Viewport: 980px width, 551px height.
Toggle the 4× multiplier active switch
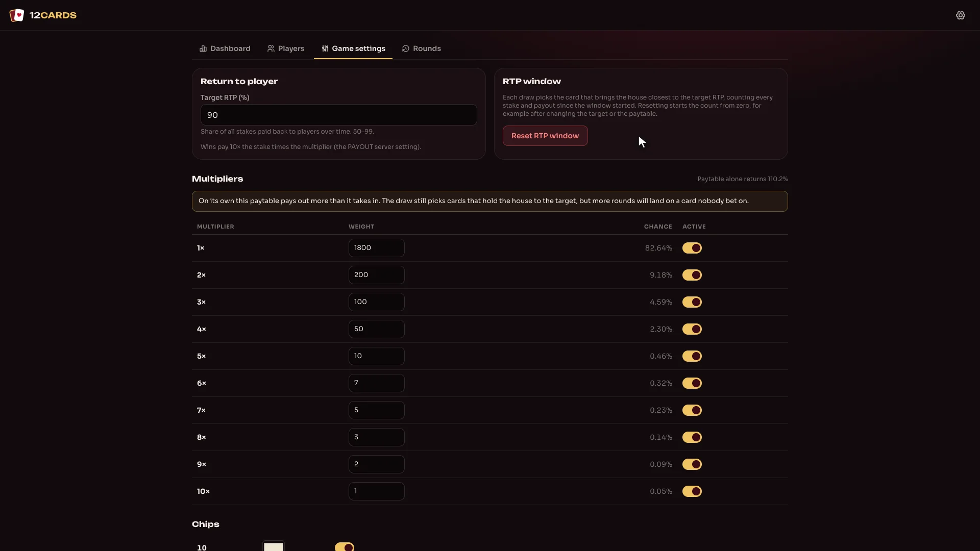[692, 329]
